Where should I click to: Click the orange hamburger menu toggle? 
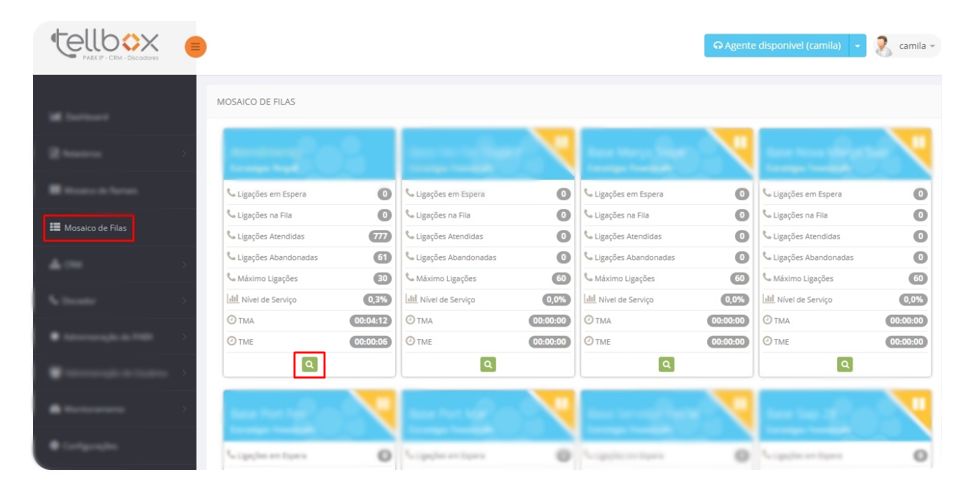195,46
